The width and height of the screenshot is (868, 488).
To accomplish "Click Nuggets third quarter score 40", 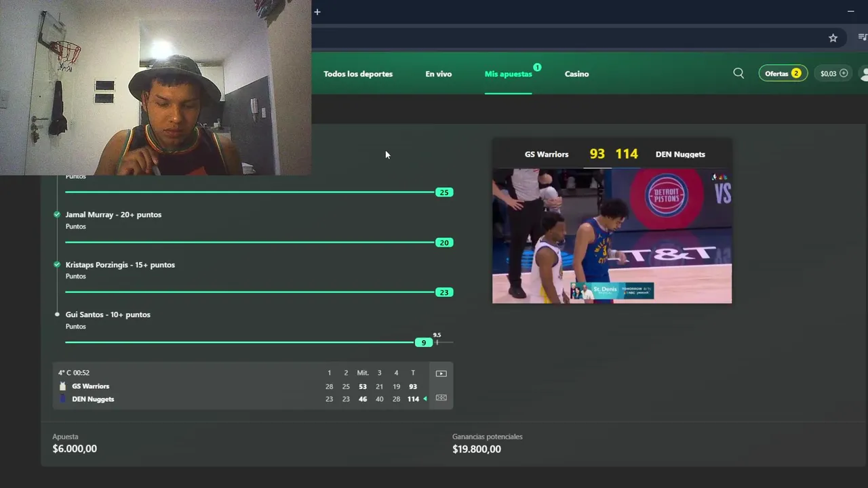I will pyautogui.click(x=379, y=399).
